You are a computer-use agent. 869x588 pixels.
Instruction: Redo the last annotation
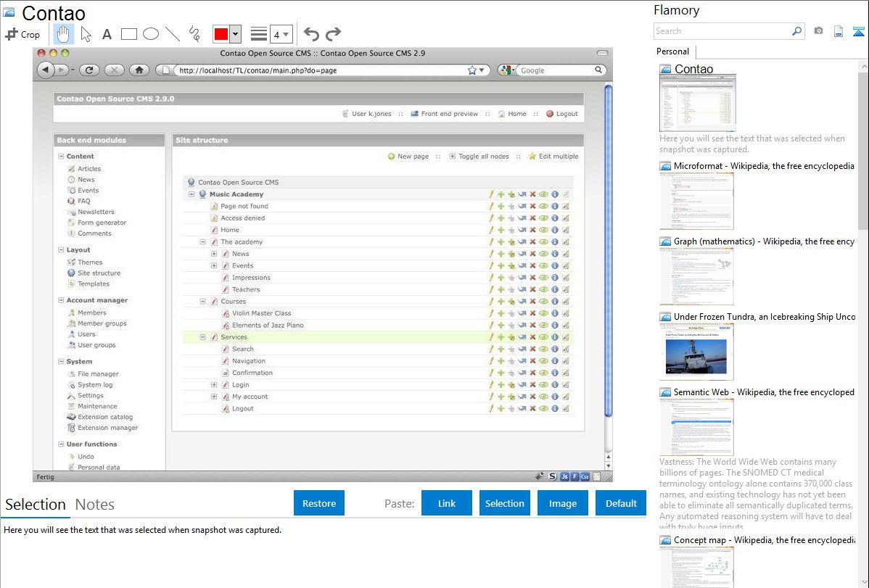(333, 34)
